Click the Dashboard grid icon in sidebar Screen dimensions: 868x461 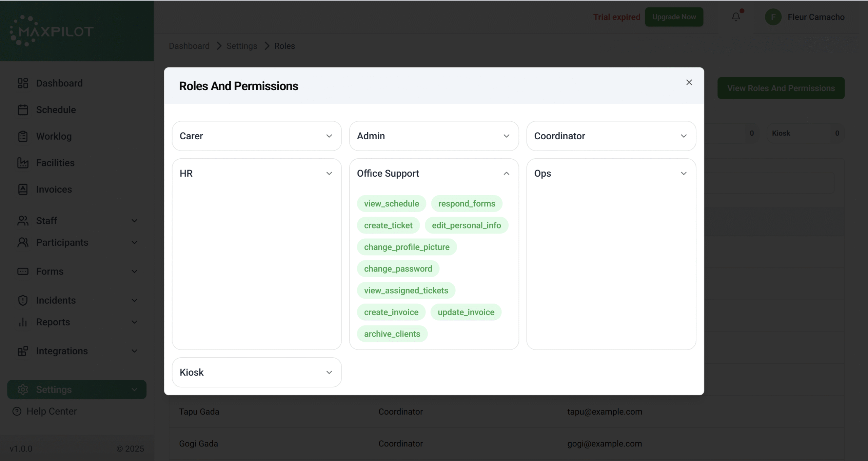23,83
